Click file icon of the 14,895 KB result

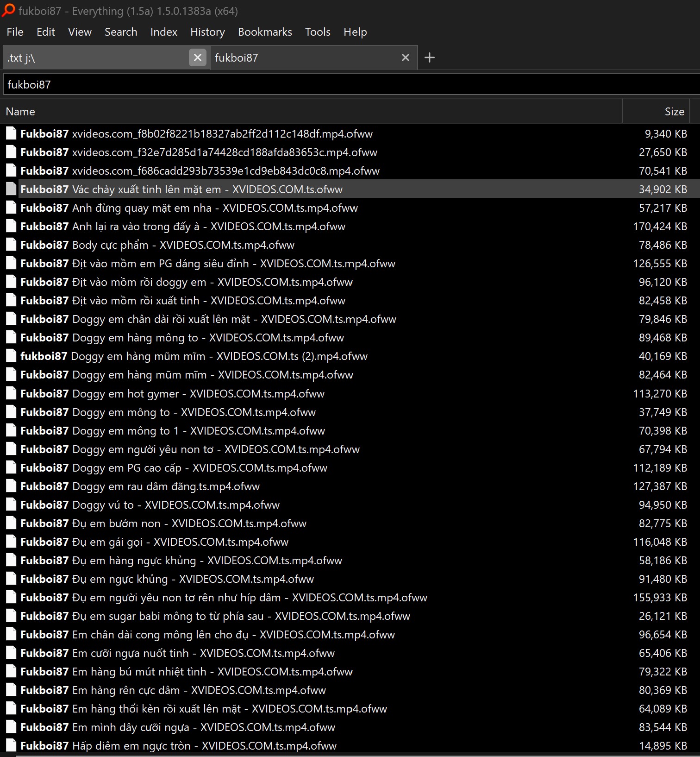coord(11,746)
